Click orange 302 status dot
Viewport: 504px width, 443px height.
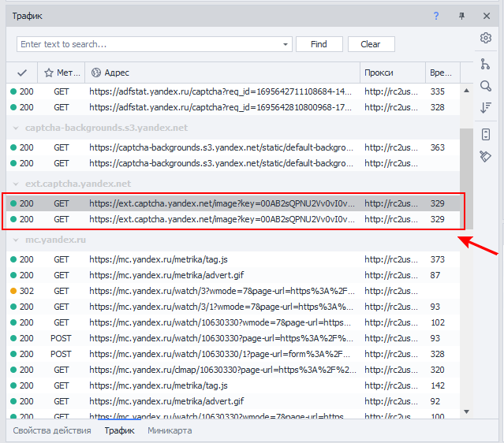13,291
